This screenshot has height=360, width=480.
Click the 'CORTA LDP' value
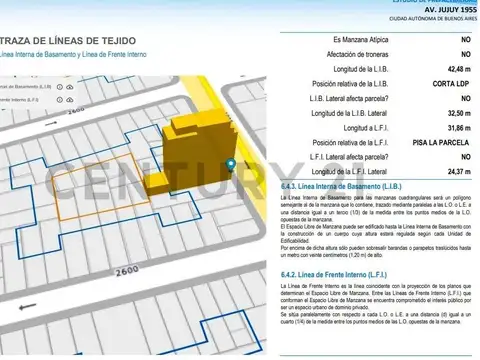(451, 84)
